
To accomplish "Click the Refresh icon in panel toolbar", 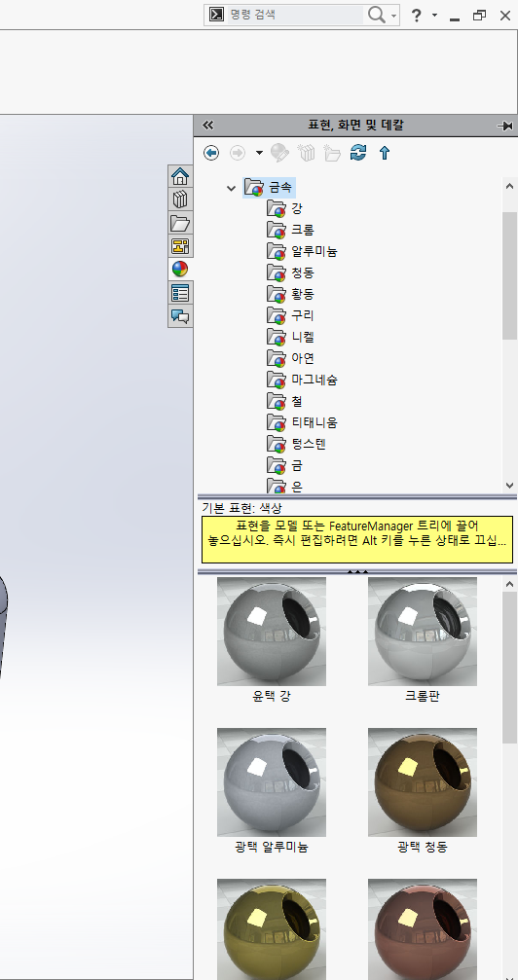I will click(358, 153).
